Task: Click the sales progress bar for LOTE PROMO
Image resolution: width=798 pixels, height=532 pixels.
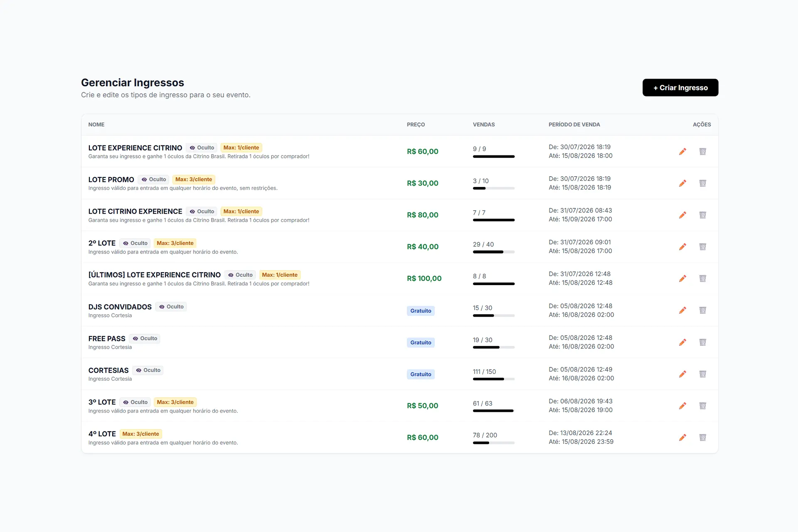Action: [x=494, y=188]
